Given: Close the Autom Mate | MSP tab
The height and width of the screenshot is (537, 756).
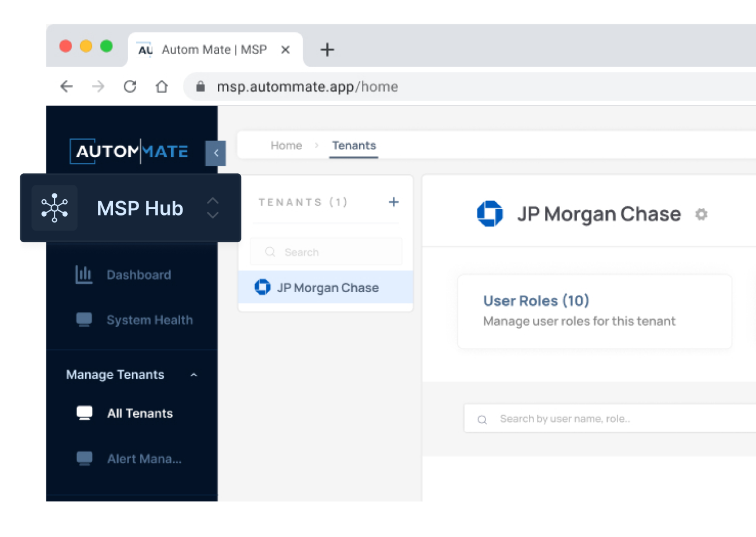Looking at the screenshot, I should (x=285, y=50).
